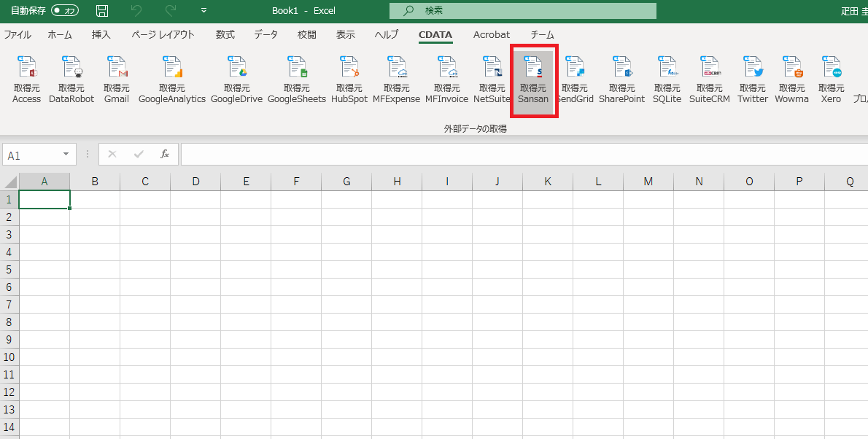Viewport: 868px width, 439px height.
Task: Click the Access data source icon
Action: (26, 79)
